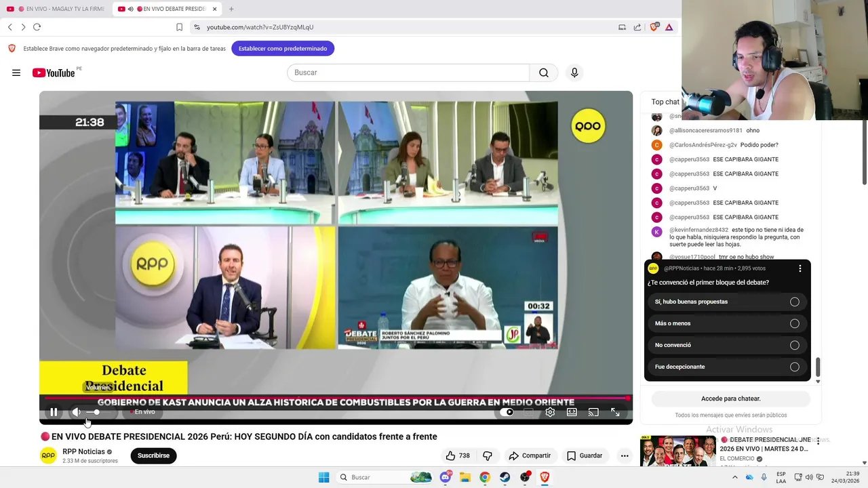The width and height of the screenshot is (868, 488).
Task: Toggle autoplay switch in the player
Action: coord(507,412)
